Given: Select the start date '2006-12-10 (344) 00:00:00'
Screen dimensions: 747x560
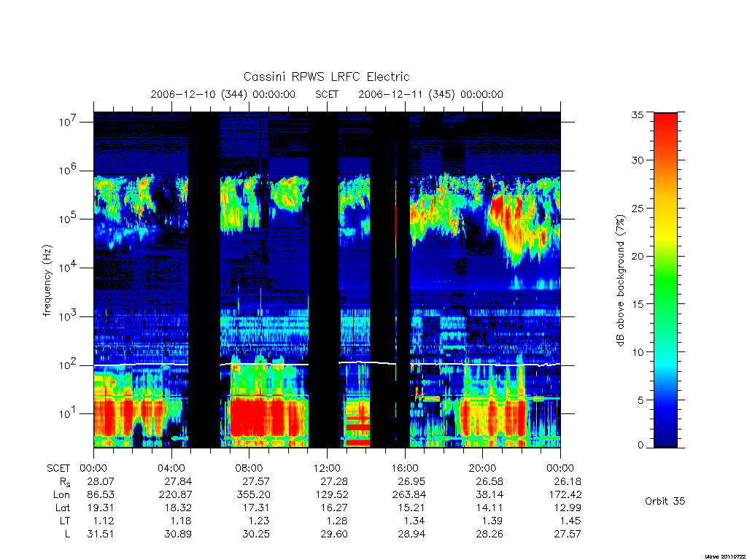Looking at the screenshot, I should click(x=223, y=94).
